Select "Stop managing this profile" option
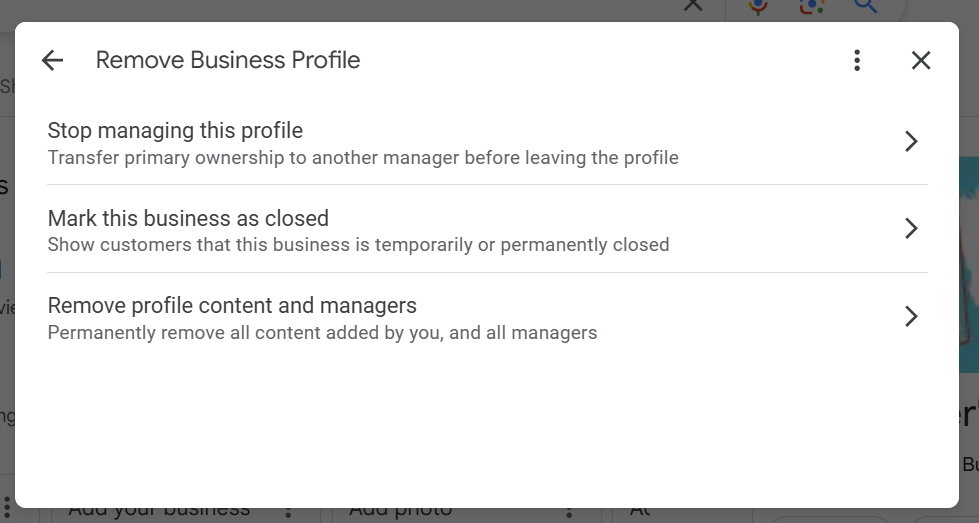 175,131
